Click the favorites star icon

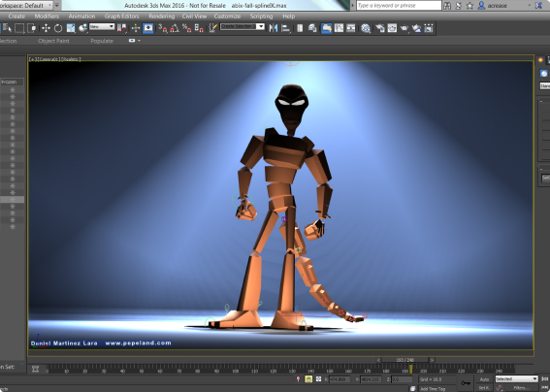pos(469,5)
